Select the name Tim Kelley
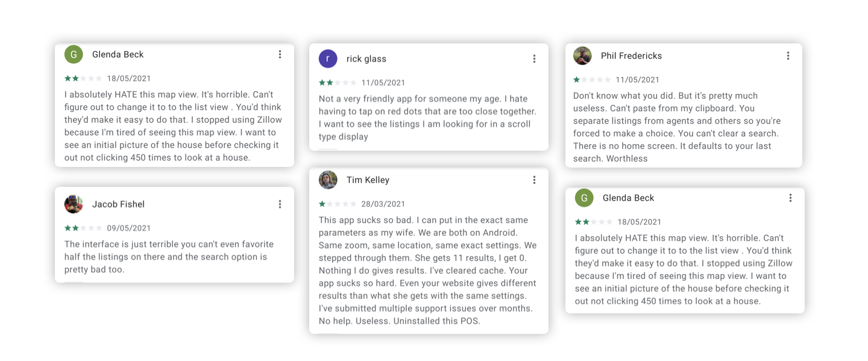This screenshot has height=361, width=868. coord(368,179)
